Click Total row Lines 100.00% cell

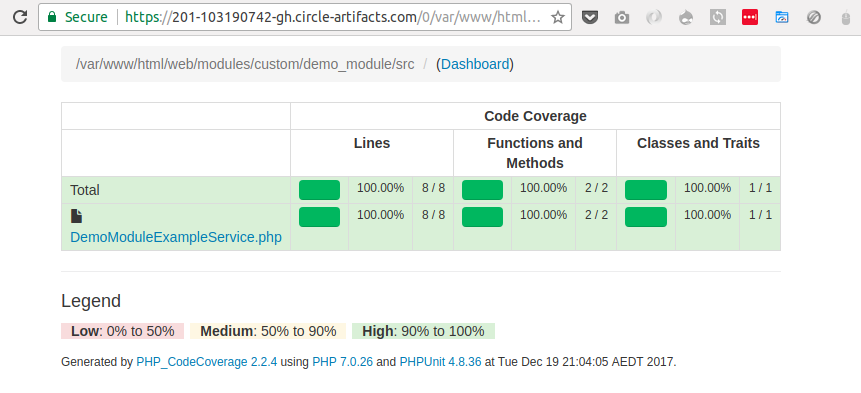(381, 190)
